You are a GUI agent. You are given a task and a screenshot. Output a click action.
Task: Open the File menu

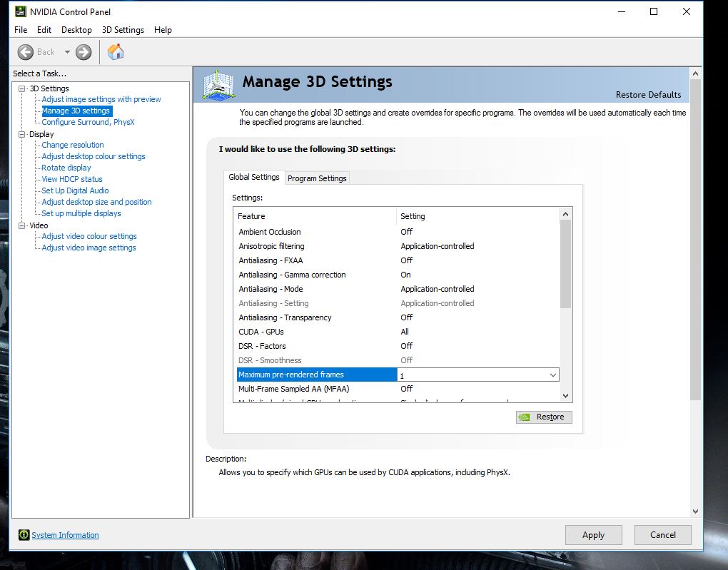[21, 30]
